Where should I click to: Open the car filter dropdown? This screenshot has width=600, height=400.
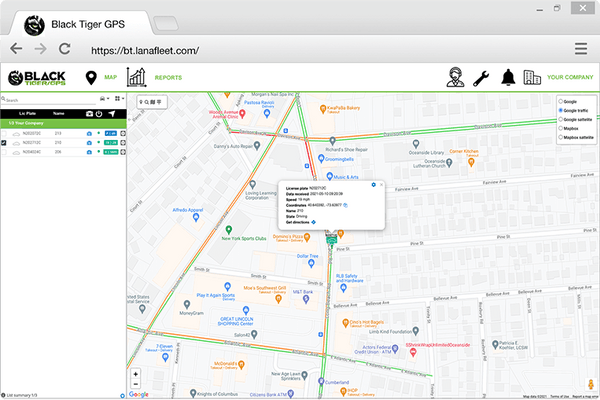click(x=104, y=99)
